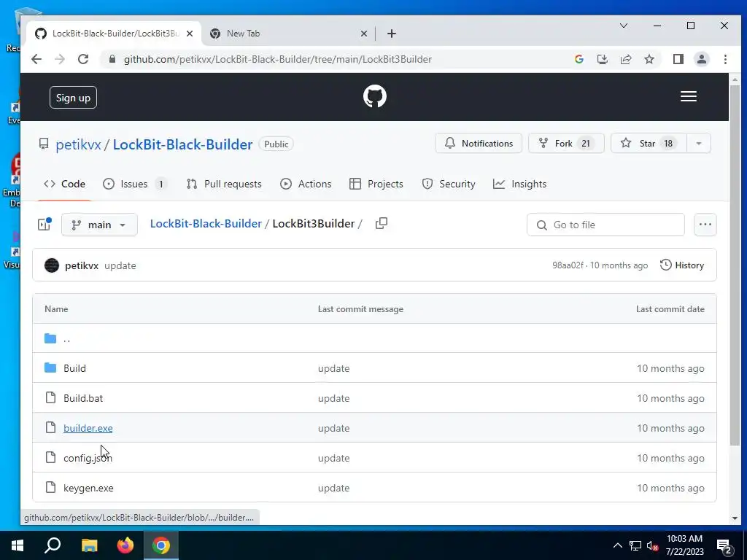This screenshot has height=560, width=747.
Task: Click the file icon beside keygen.exe
Action: point(50,488)
